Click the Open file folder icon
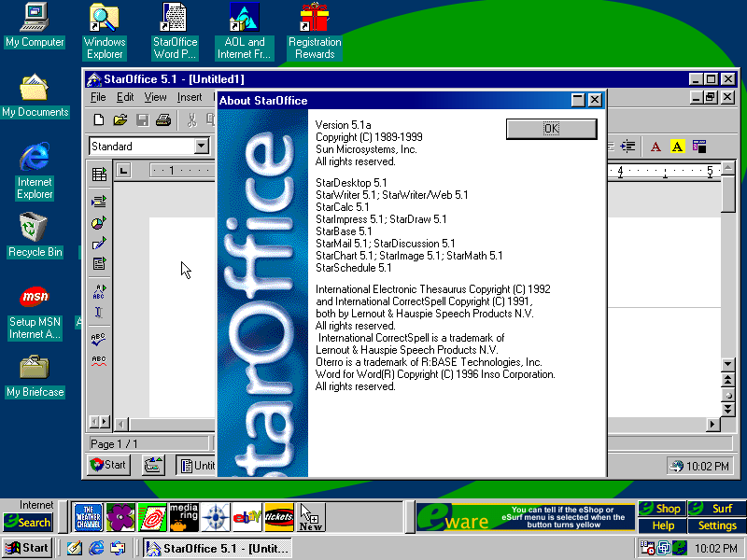This screenshot has height=560, width=747. tap(120, 119)
